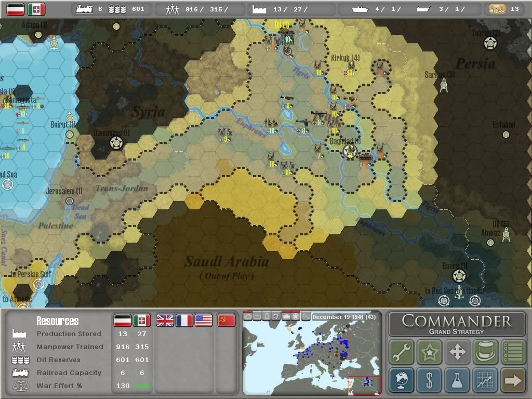Switch to Germany flag tab in Resources
Image resolution: width=532 pixels, height=399 pixels.
pyautogui.click(x=122, y=320)
